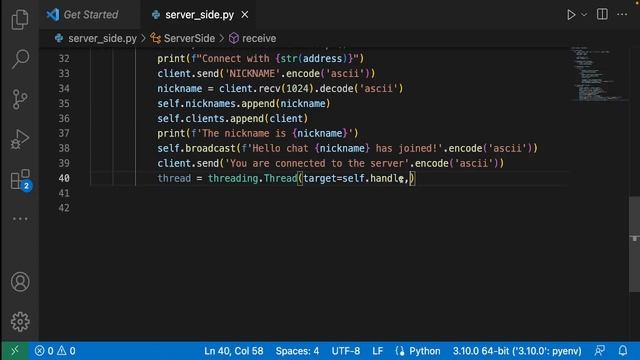Open feedback icon in status bar
640x360 pixels.
[600, 351]
